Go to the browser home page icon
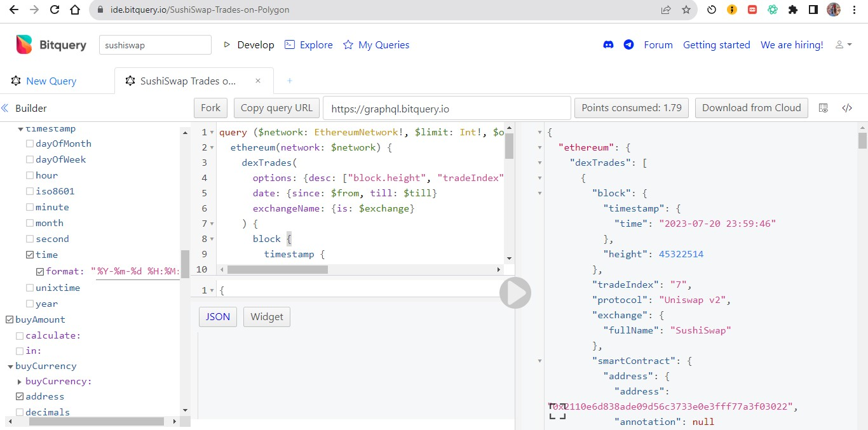 [75, 10]
